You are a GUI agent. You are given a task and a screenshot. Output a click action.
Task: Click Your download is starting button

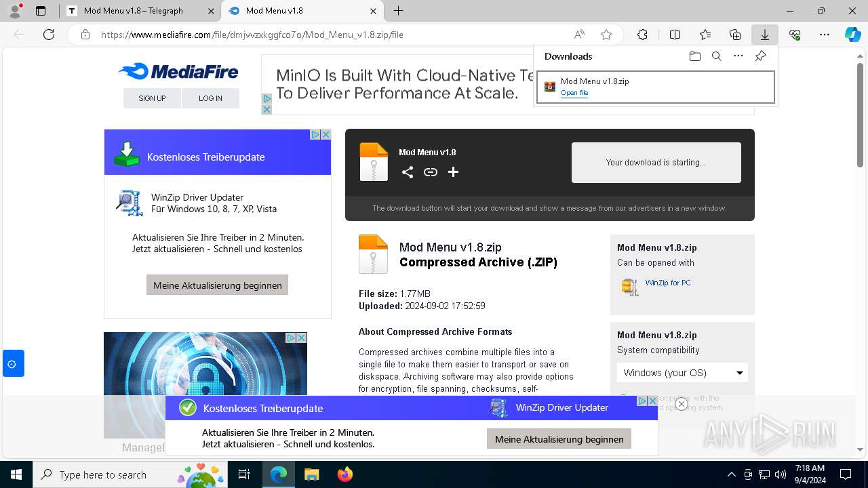point(656,163)
